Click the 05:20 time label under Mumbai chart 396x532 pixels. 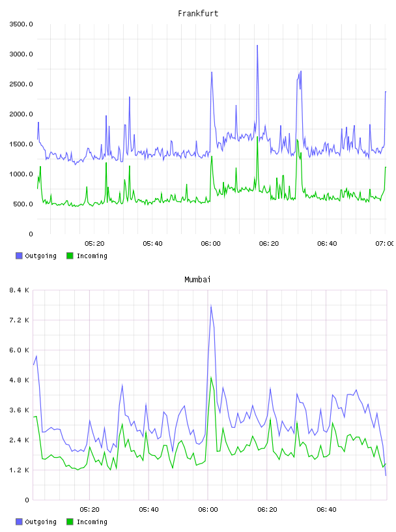click(89, 510)
